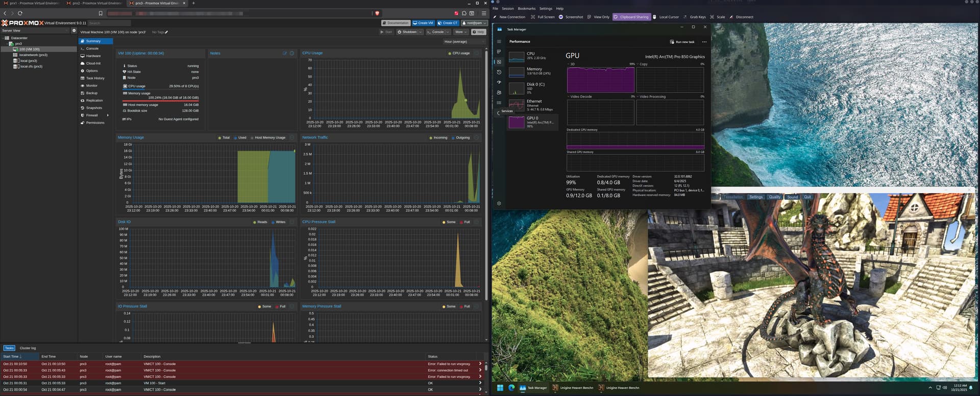Open Task Manager hamburger navigation menu

[499, 41]
